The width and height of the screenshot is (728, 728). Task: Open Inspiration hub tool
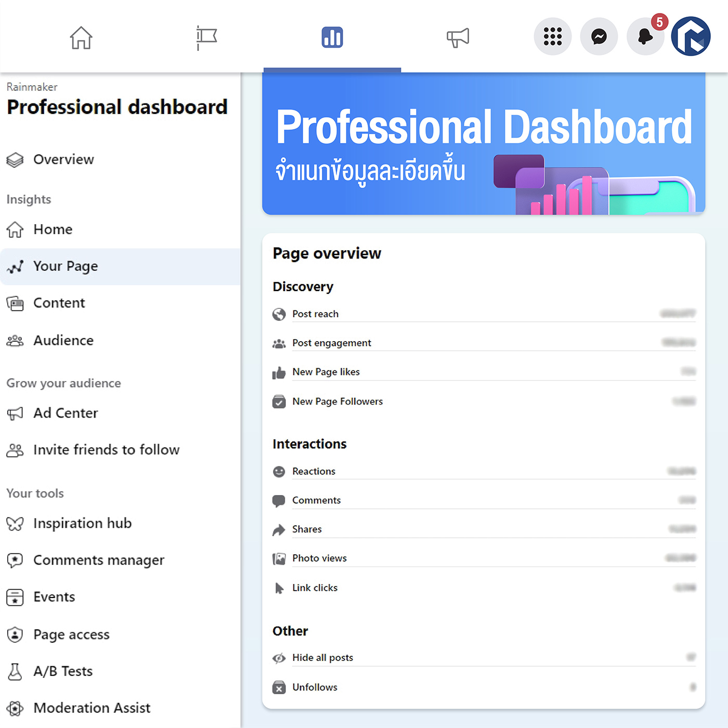click(82, 524)
